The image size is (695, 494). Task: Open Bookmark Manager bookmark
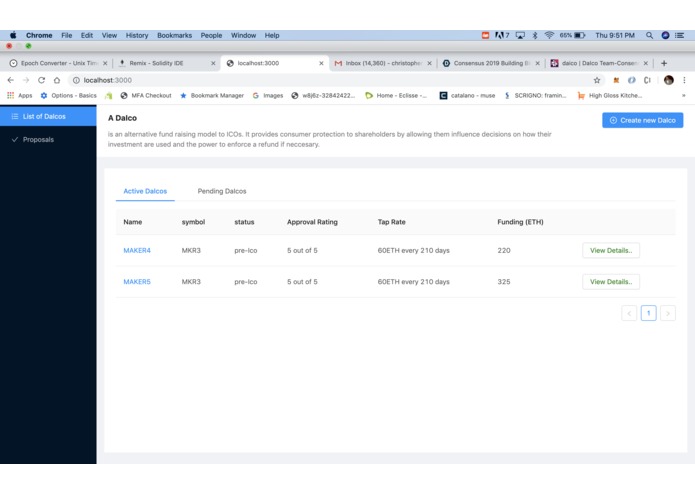coord(212,95)
